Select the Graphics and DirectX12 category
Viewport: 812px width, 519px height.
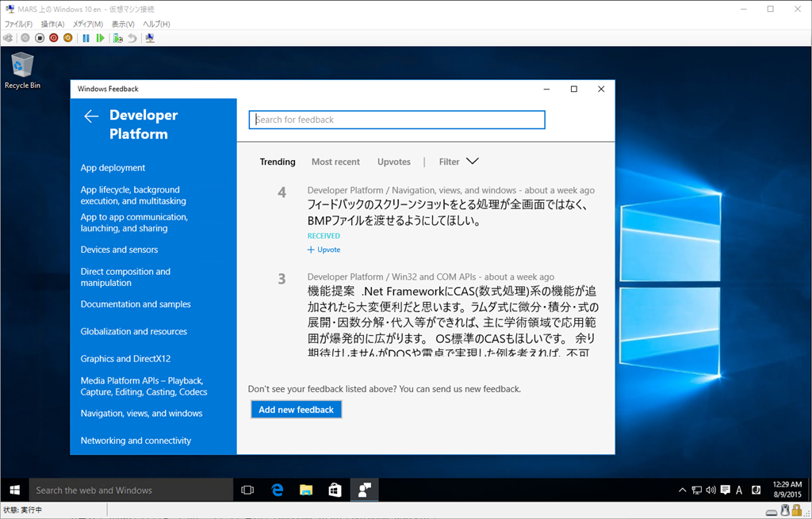(125, 359)
